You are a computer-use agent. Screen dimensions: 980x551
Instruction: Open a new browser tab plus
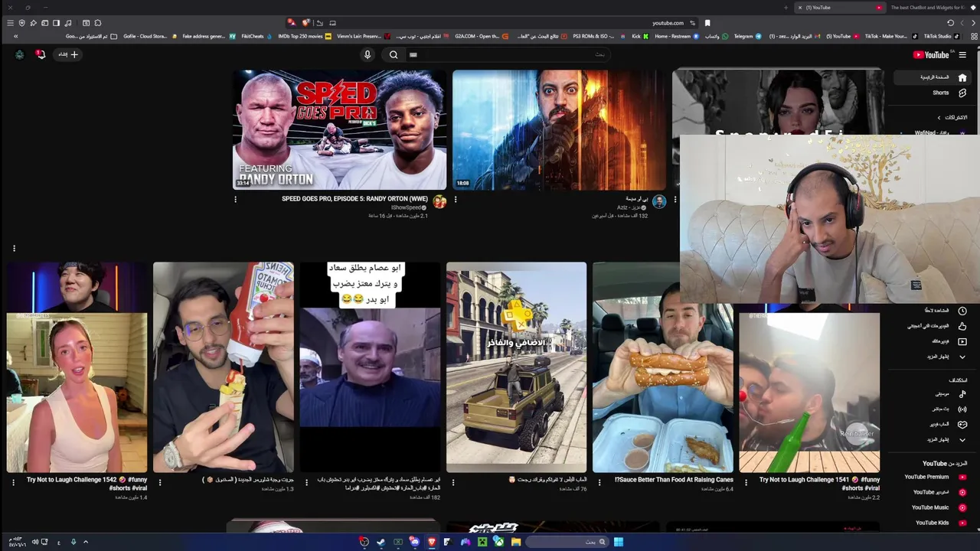[786, 8]
